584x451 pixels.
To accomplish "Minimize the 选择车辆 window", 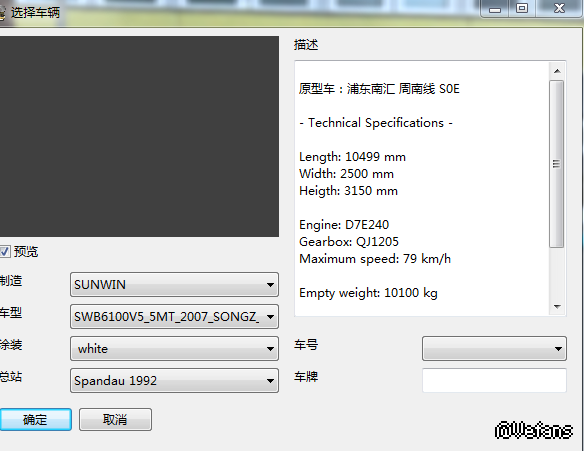I will pyautogui.click(x=495, y=8).
